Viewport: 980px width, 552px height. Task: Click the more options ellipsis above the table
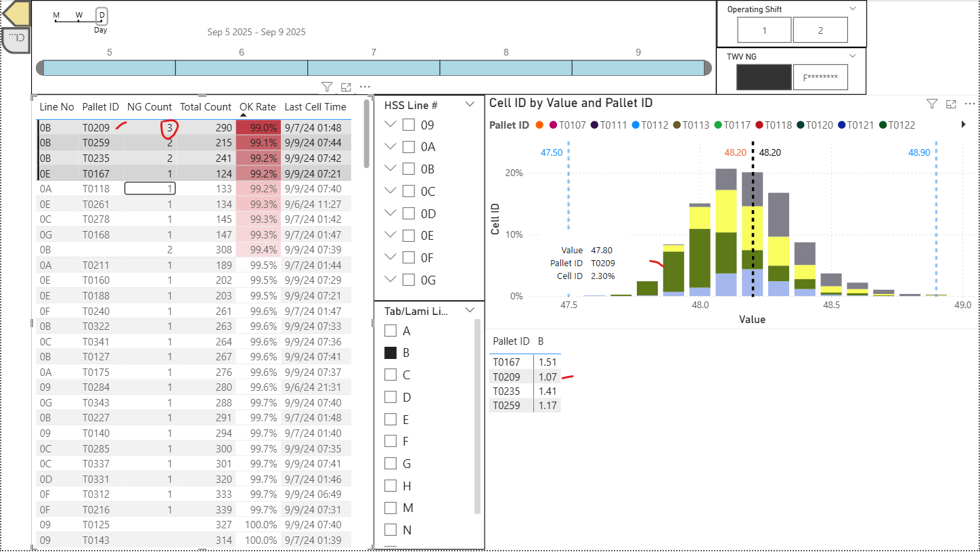coord(365,87)
